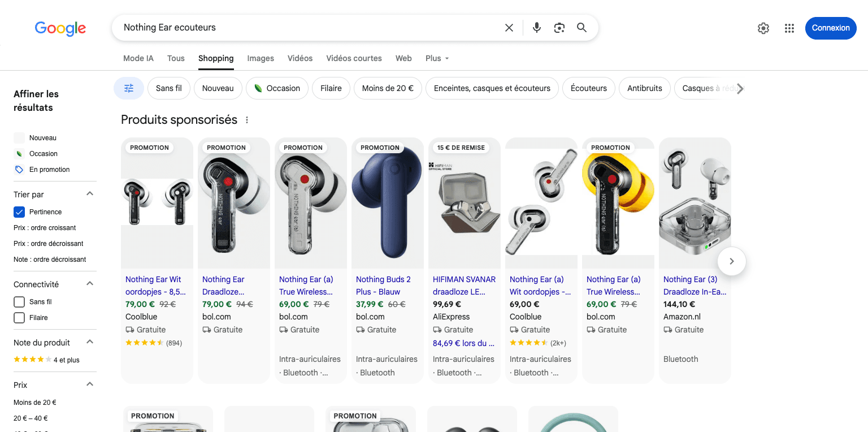Click delivery truck icon under Amazon.nl

668,330
